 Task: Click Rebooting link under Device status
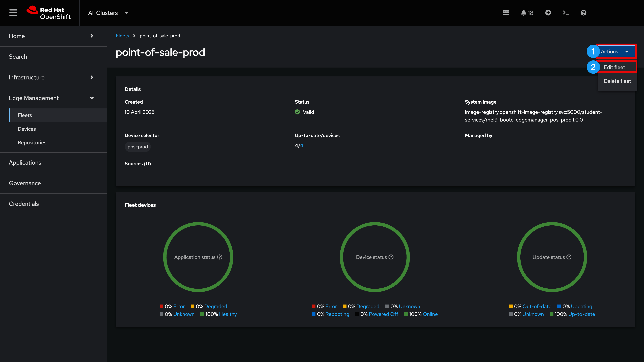click(x=337, y=314)
